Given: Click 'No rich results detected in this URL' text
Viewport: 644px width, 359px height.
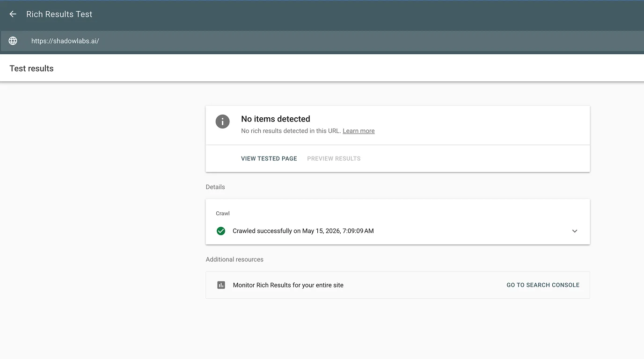Looking at the screenshot, I should (291, 131).
